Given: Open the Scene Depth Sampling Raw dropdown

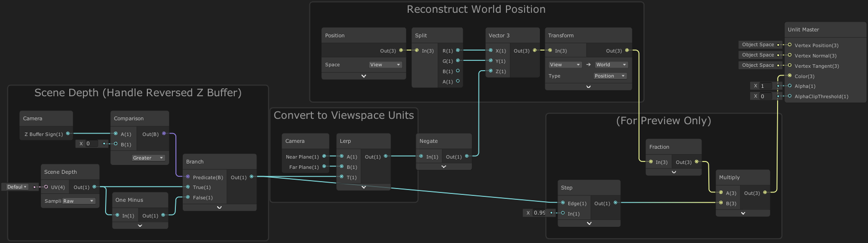Looking at the screenshot, I should pos(78,201).
